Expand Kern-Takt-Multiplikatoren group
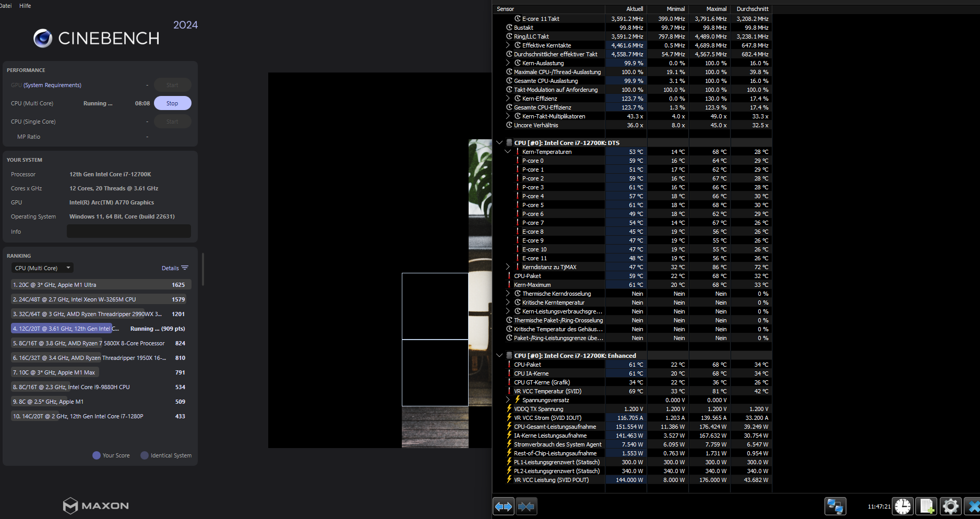The image size is (980, 519). [x=508, y=116]
